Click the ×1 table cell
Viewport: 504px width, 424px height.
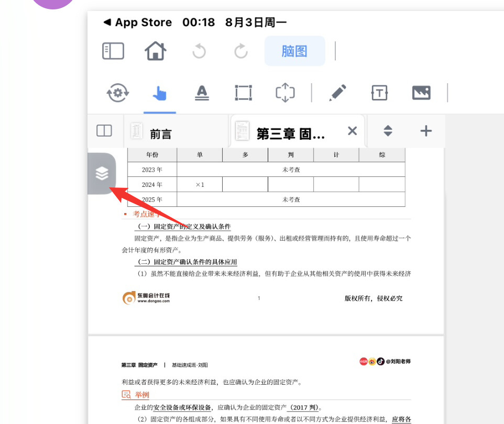click(200, 185)
